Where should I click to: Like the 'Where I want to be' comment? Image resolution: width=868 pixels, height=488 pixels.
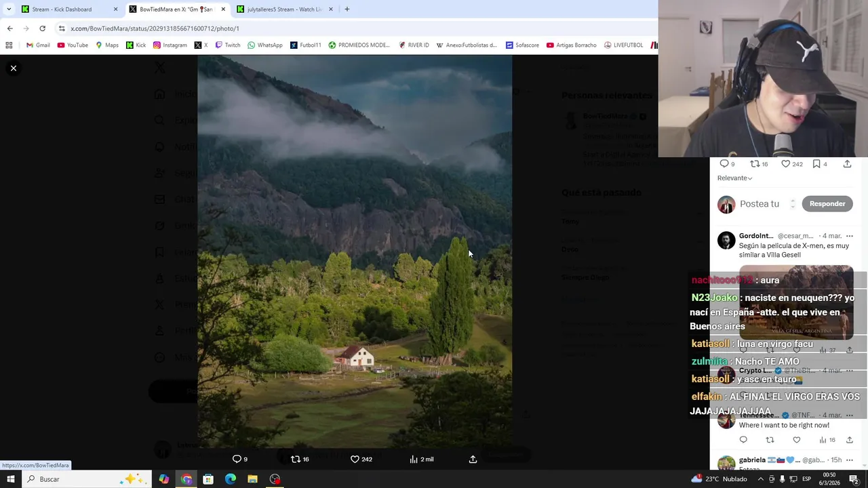click(x=797, y=440)
